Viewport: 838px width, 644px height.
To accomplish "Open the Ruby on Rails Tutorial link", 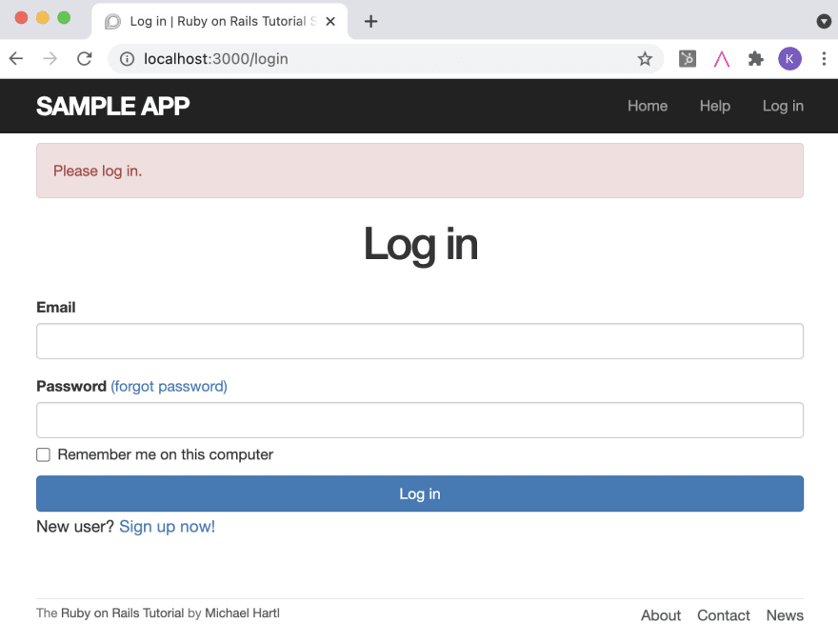I will (123, 613).
